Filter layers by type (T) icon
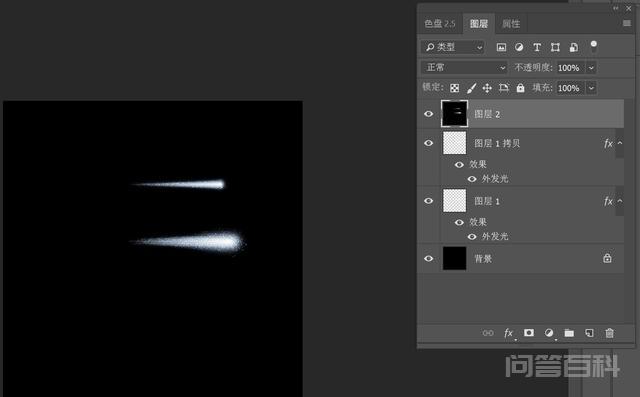 click(x=537, y=47)
